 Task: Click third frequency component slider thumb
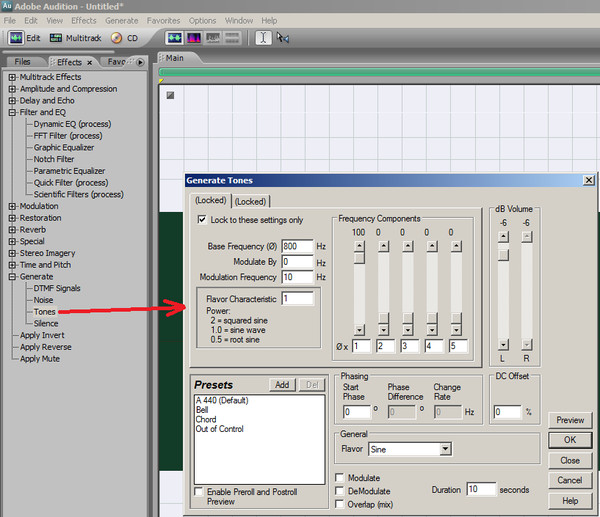tap(408, 318)
